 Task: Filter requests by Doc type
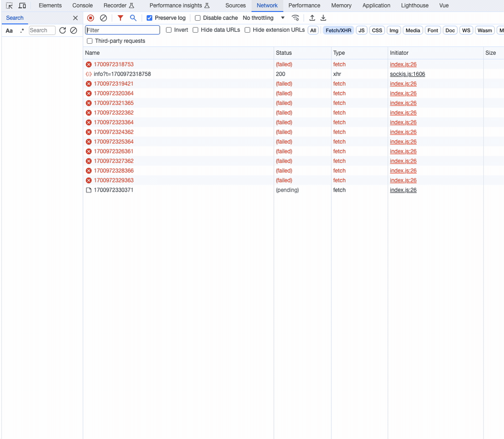click(450, 30)
